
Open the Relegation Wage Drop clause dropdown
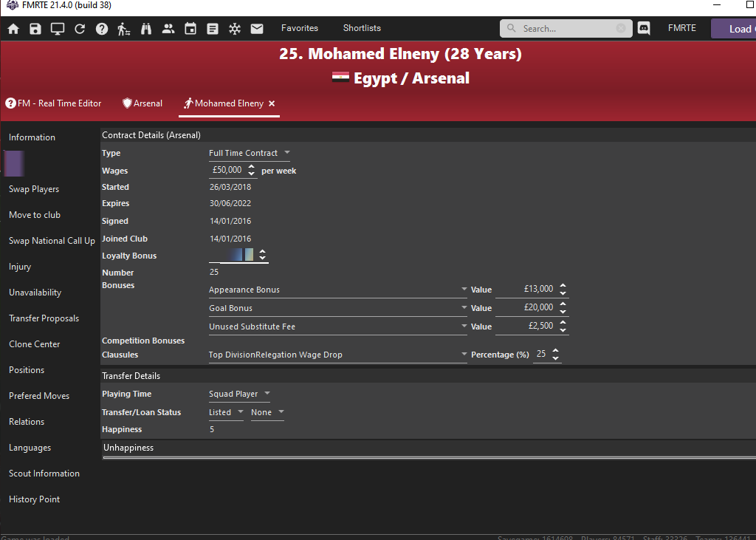337,355
